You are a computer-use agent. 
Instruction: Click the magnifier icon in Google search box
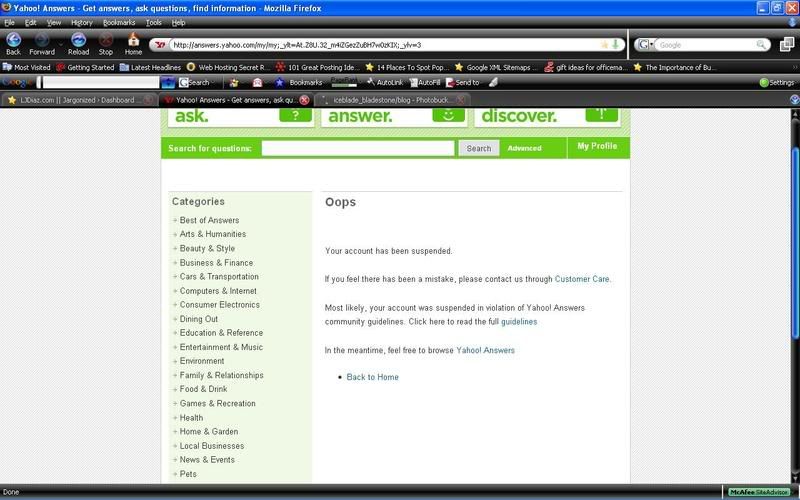click(761, 45)
